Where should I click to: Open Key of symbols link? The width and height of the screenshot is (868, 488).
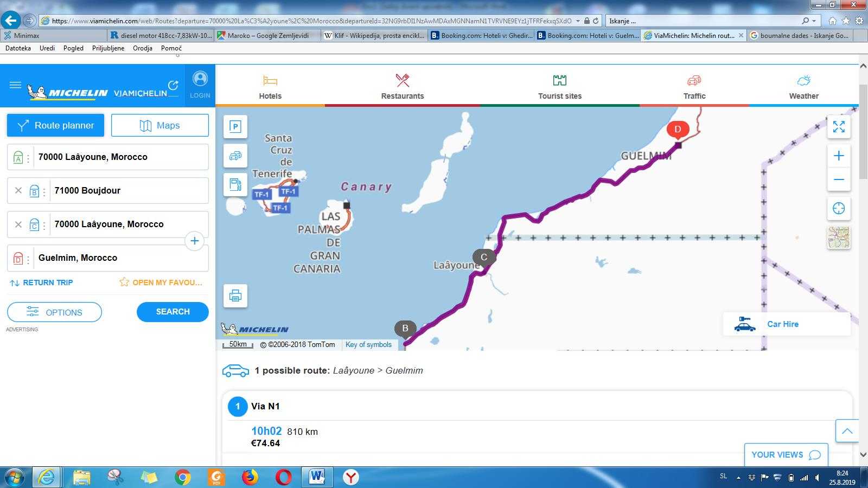click(x=368, y=344)
